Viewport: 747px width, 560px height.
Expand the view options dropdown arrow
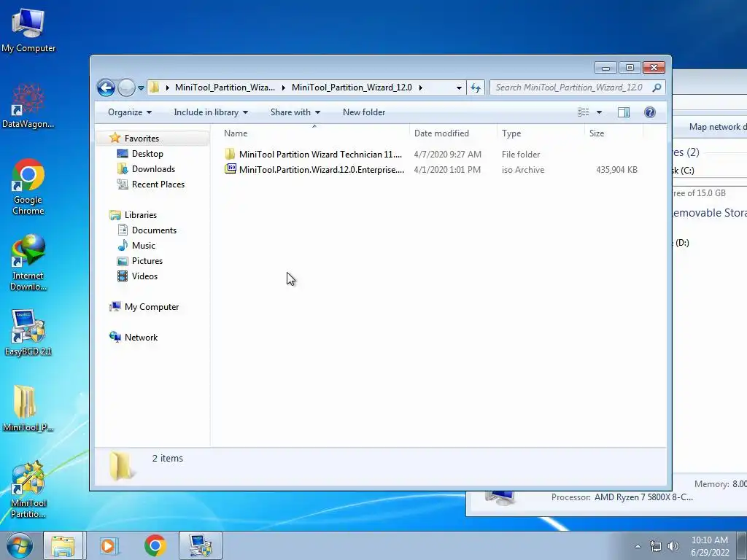click(x=600, y=112)
